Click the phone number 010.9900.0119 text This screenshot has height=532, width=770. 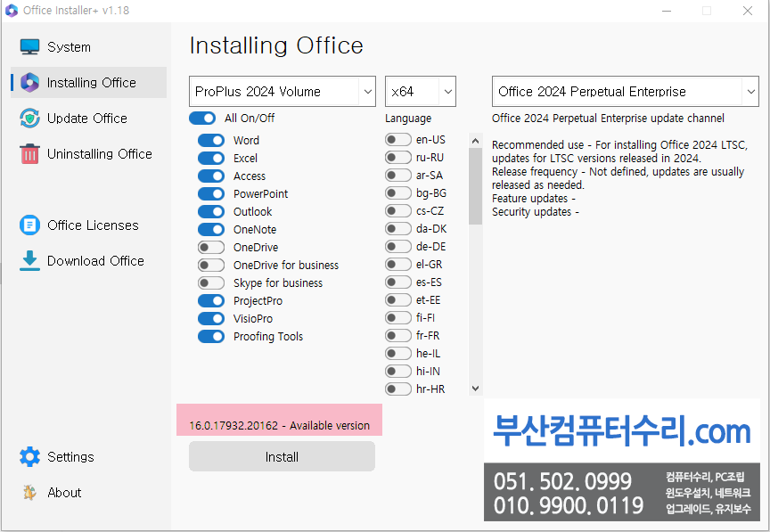(569, 505)
